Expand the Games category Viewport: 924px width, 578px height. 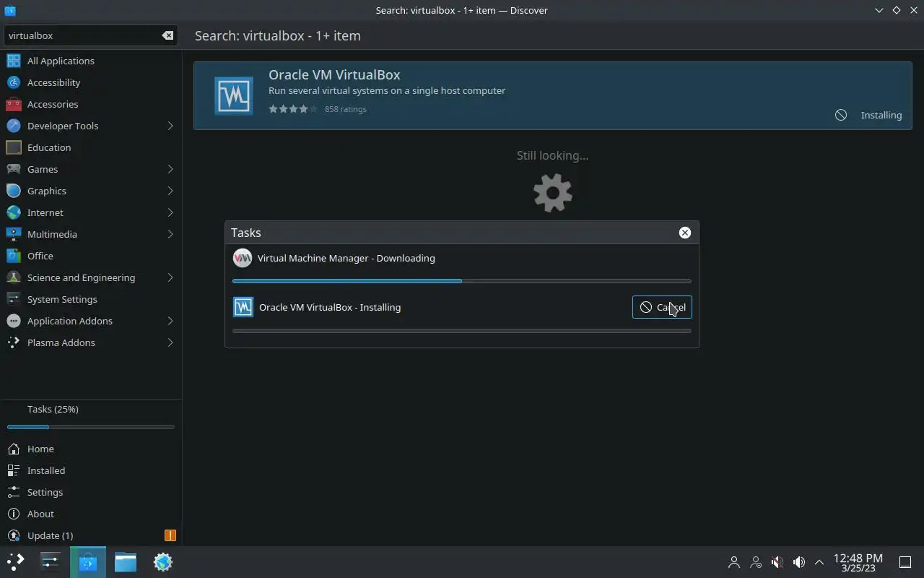point(170,169)
